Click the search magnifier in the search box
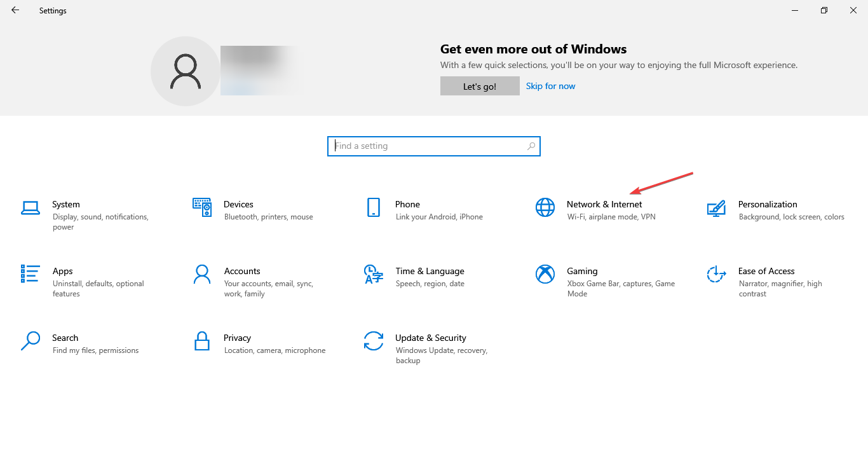The width and height of the screenshot is (868, 463). [x=531, y=146]
